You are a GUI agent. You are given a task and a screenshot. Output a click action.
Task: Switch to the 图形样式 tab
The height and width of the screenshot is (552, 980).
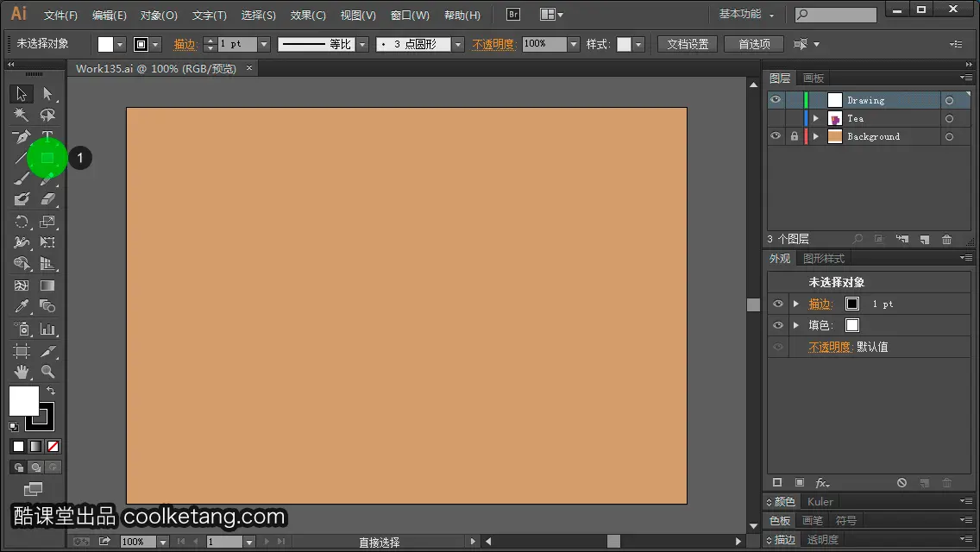tap(824, 258)
